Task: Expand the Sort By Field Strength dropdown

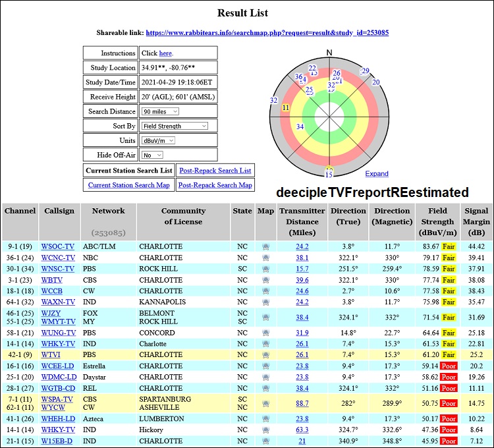Action: [175, 126]
